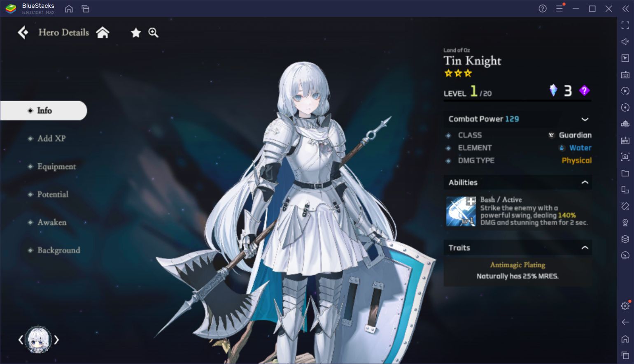Show next hero with right arrow
The image size is (634, 364).
[56, 340]
